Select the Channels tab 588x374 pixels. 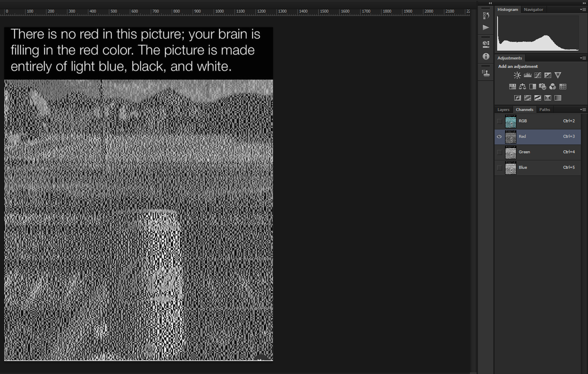click(525, 110)
